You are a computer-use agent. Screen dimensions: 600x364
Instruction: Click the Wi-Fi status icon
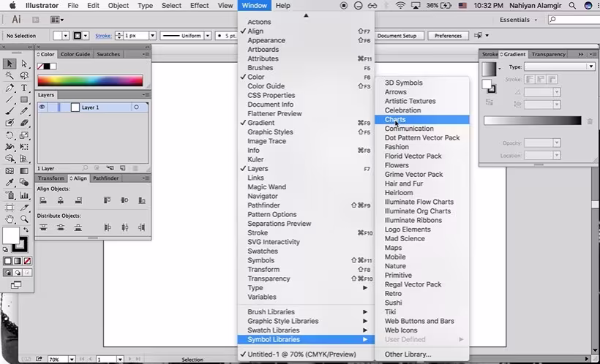pyautogui.click(x=400, y=5)
